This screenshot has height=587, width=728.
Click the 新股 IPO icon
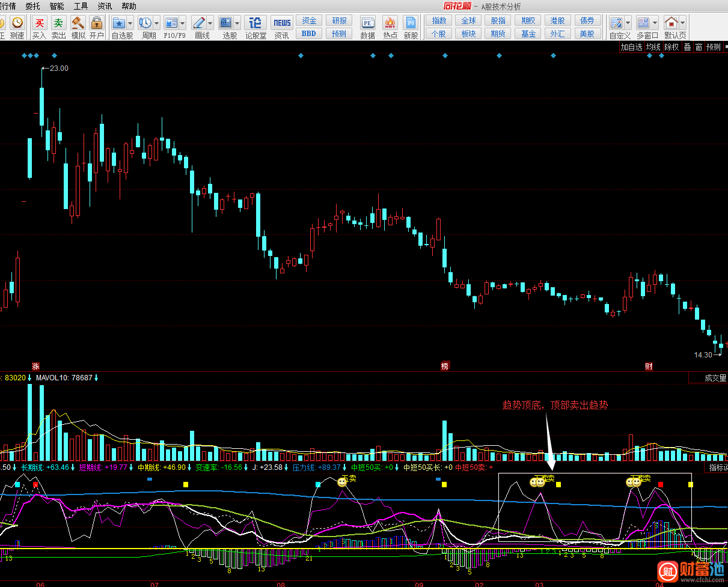pos(411,23)
